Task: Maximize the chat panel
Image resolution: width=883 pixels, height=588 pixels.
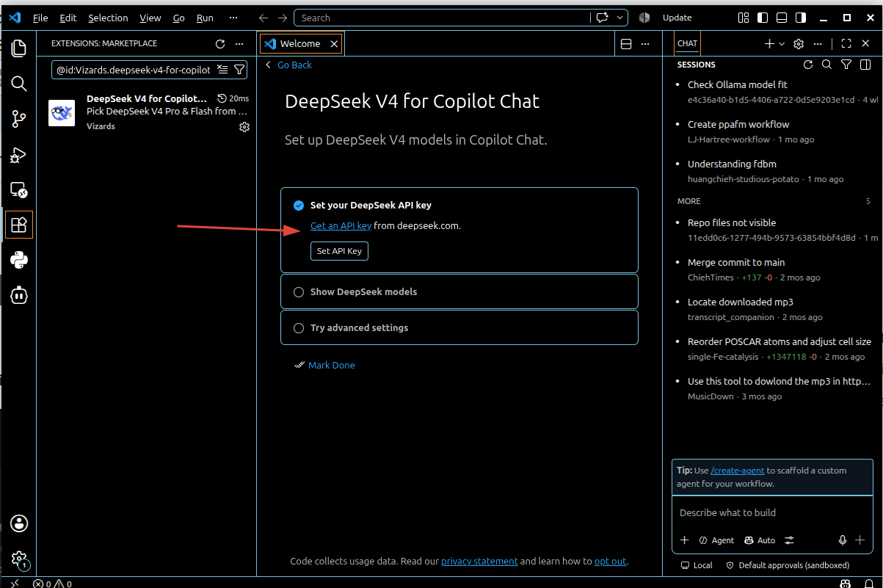Action: 846,44
